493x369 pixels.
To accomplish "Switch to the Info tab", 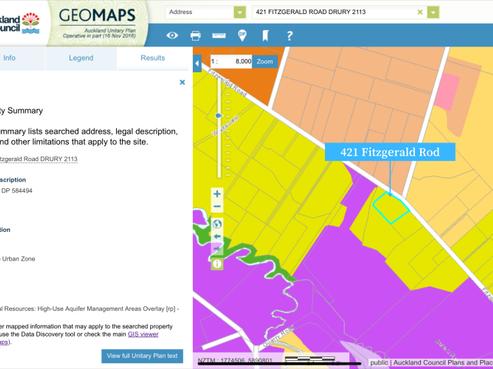I will point(9,58).
